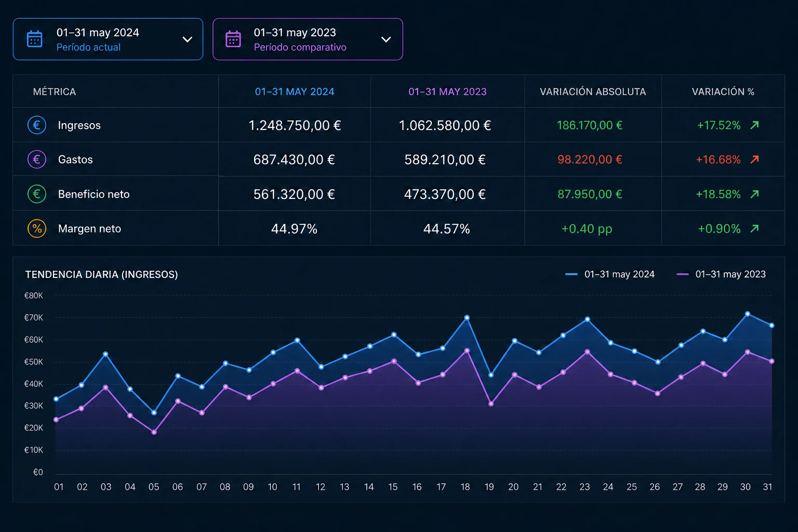798x532 pixels.
Task: Click the green value 186.170,00 €
Action: 590,125
